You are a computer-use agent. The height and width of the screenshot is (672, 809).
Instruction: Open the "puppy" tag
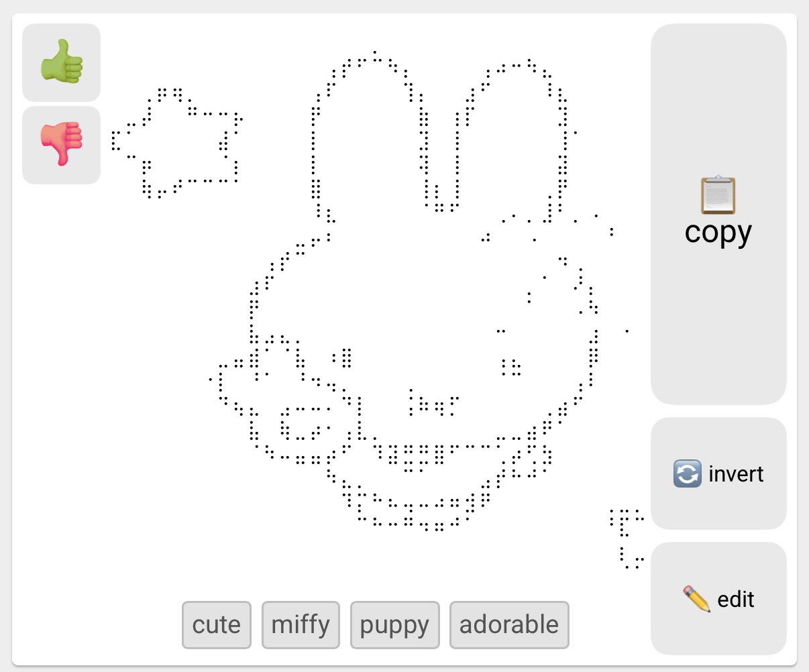pyautogui.click(x=394, y=624)
